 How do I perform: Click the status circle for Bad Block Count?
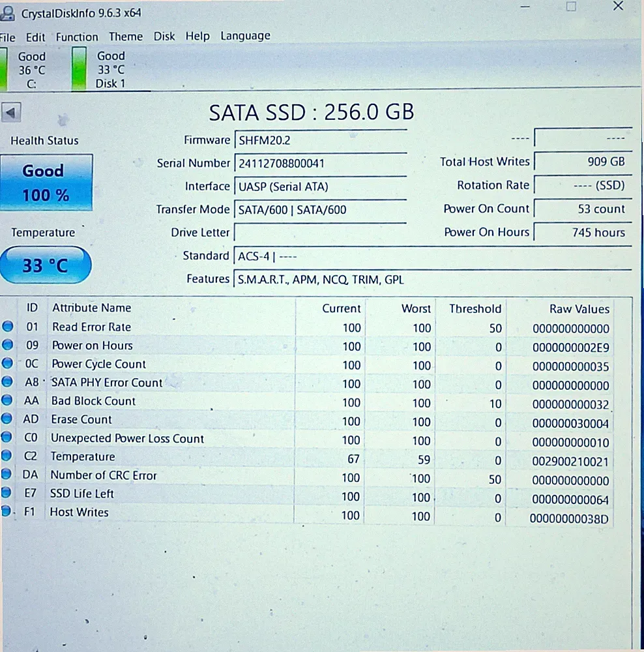click(7, 400)
